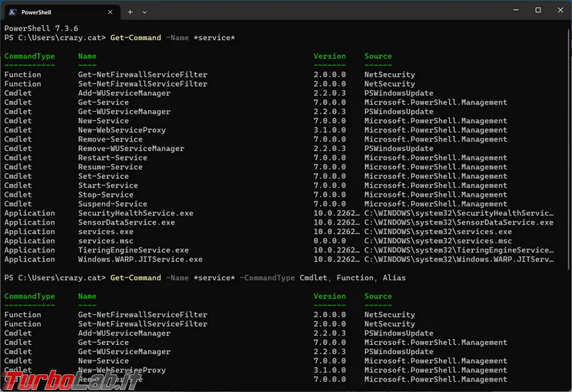Image resolution: width=572 pixels, height=392 pixels.
Task: Click 'PSWindowsUpdate' source in Remove-WUServiceManager row
Action: pyautogui.click(x=399, y=149)
